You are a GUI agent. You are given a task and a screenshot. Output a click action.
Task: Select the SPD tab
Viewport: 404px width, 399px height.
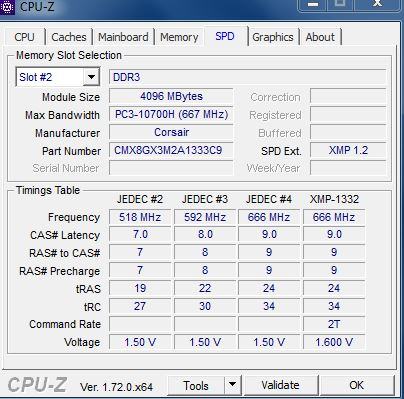tap(225, 36)
